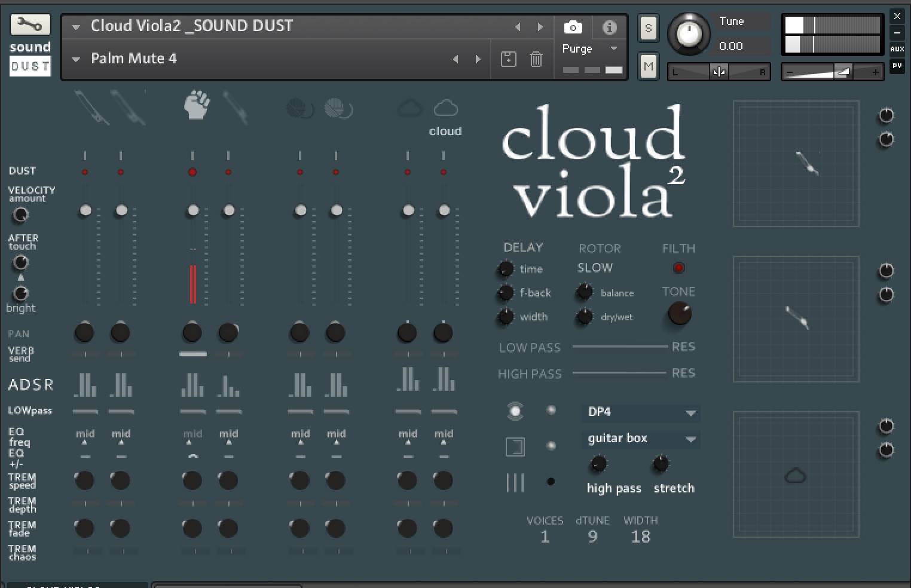This screenshot has width=911, height=588.
Task: Open the wrench instrument edit mode
Action: click(x=30, y=24)
